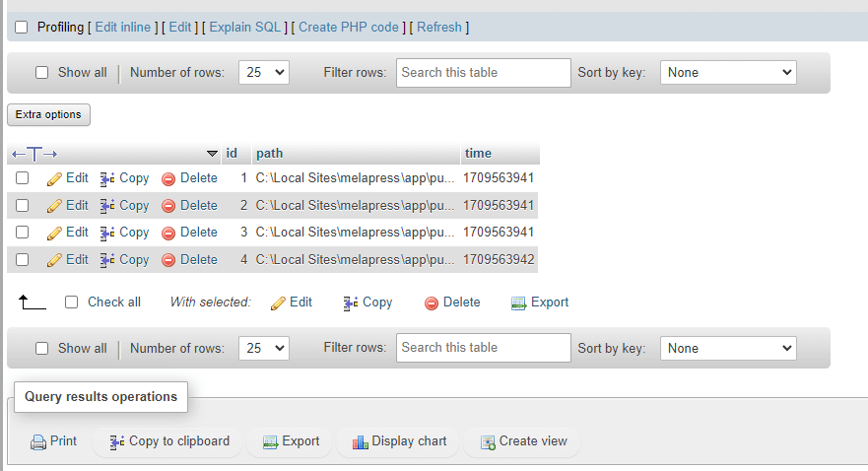Screen dimensions: 868x471
Task: Click the With selected Edit pencil icon
Action: click(278, 303)
